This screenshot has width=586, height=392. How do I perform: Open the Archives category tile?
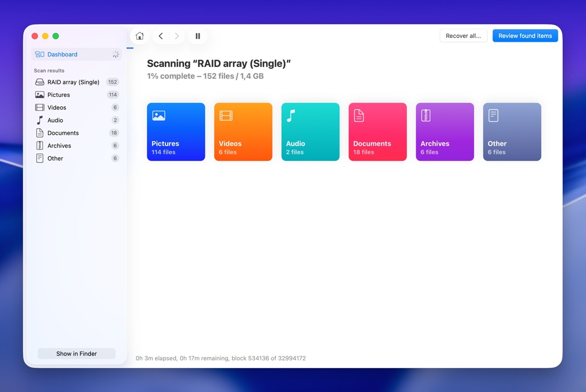pyautogui.click(x=445, y=132)
